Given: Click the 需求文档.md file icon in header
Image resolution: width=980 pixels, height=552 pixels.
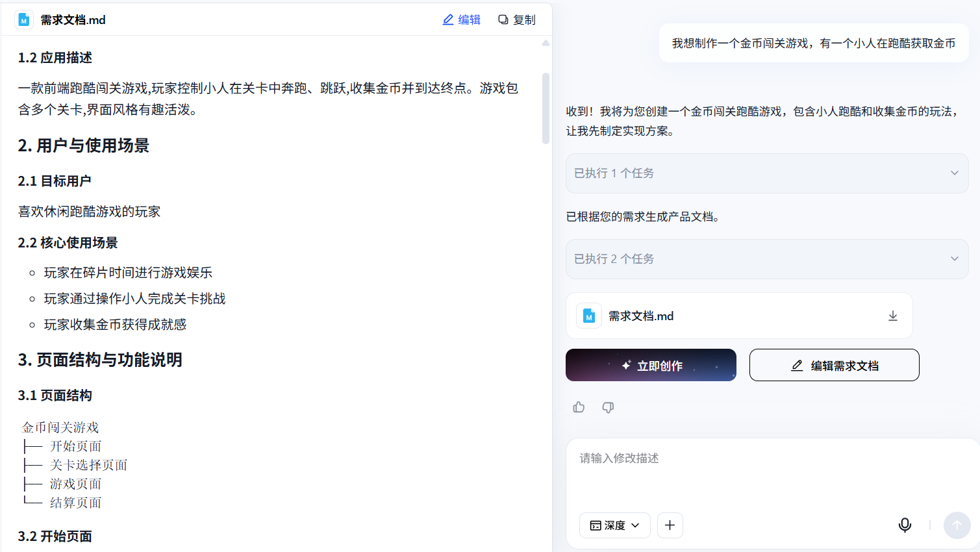Looking at the screenshot, I should [x=24, y=20].
